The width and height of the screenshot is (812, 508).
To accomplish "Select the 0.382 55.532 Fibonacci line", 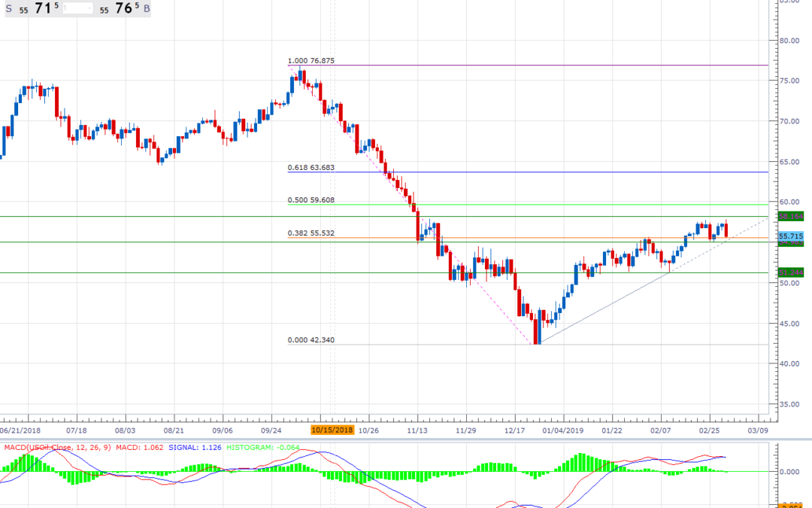I will 310,234.
